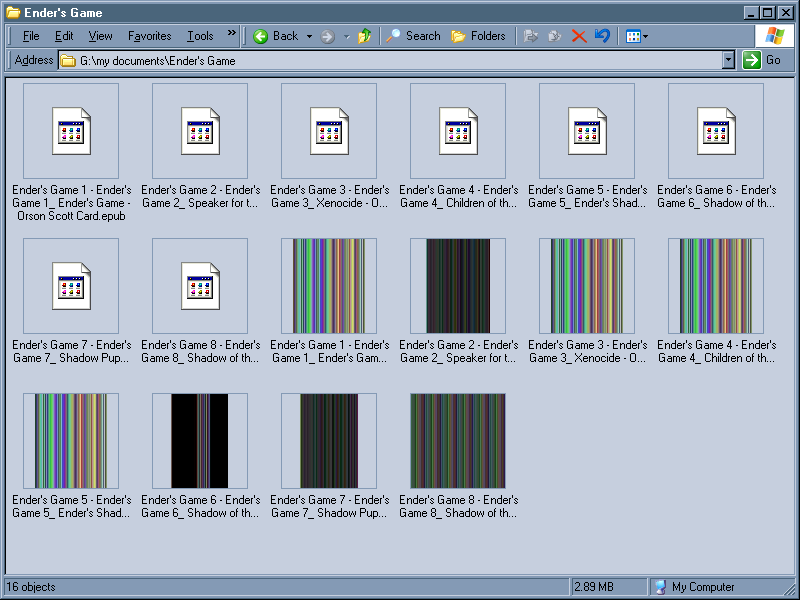Viewport: 800px width, 600px height.
Task: Click the '2.89 MB' status bar size
Action: point(594,587)
